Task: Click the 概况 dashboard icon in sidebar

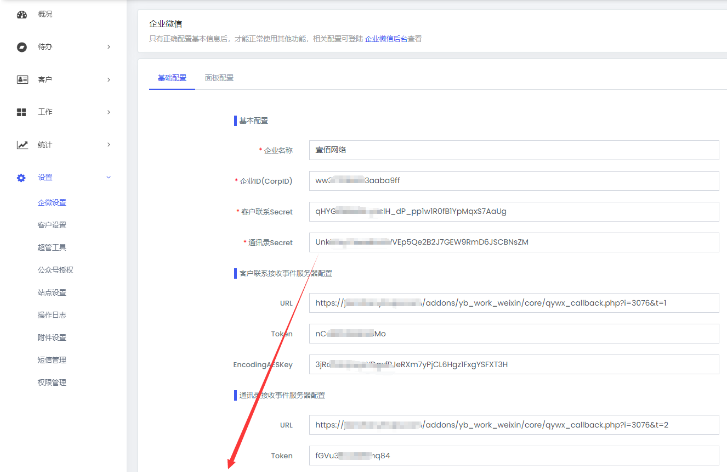Action: [x=22, y=14]
